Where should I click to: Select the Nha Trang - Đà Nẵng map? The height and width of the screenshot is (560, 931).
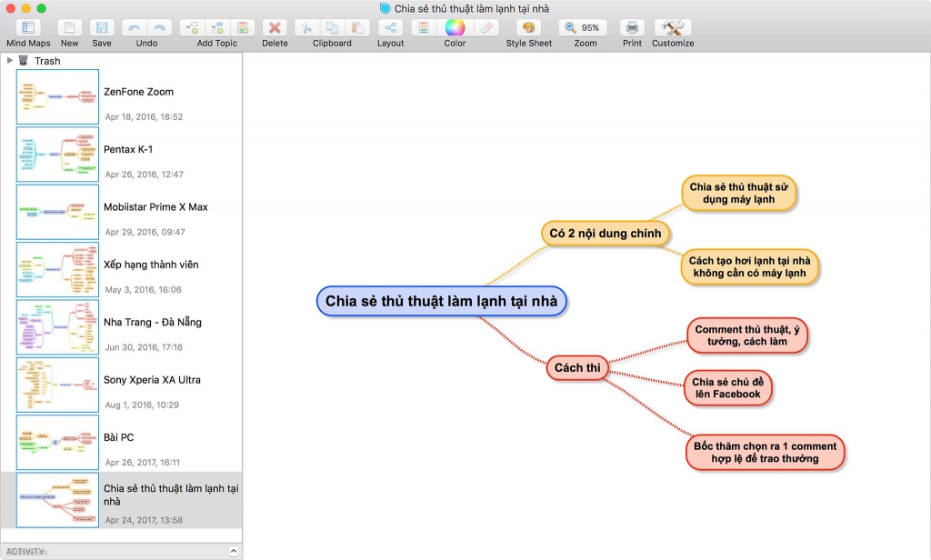click(x=122, y=327)
